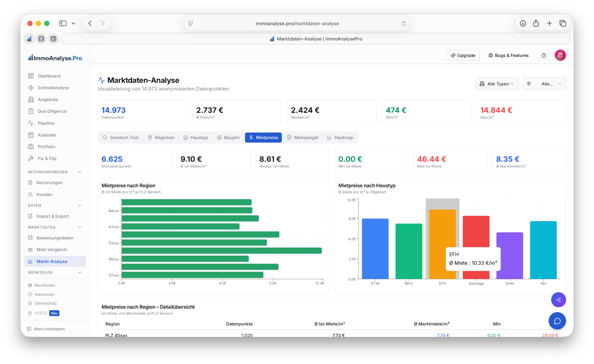Collapse the RECHNUNGSWESEN section
This screenshot has height=364, width=594.
(55, 172)
